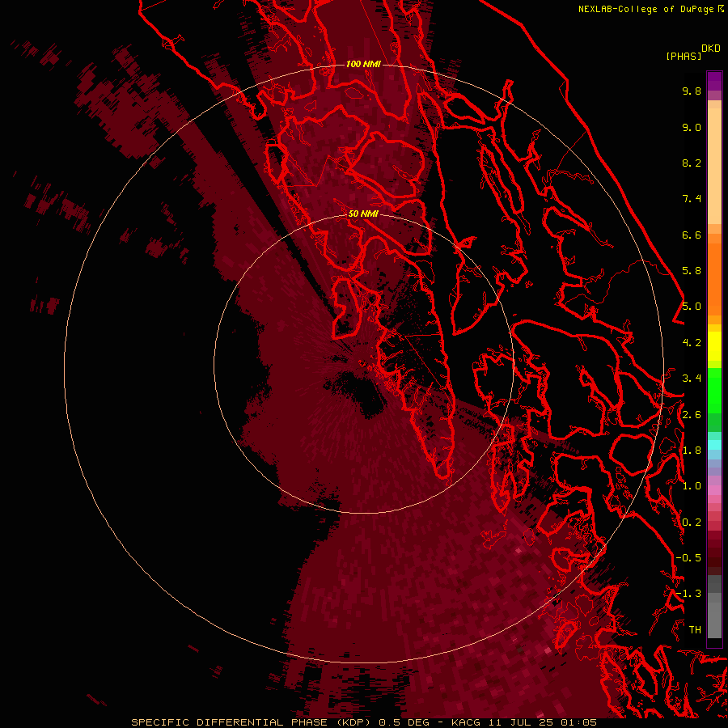Viewport: 728px width, 728px height.
Task: Click the 1.8 value on the color scale
Action: 692,451
